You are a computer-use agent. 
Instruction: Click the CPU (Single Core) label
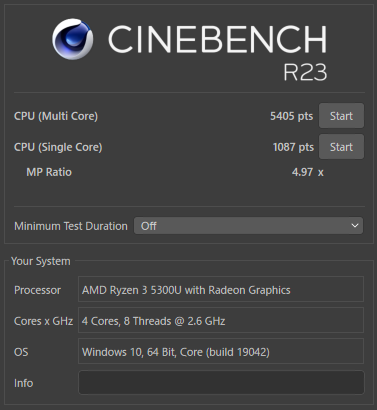click(58, 147)
